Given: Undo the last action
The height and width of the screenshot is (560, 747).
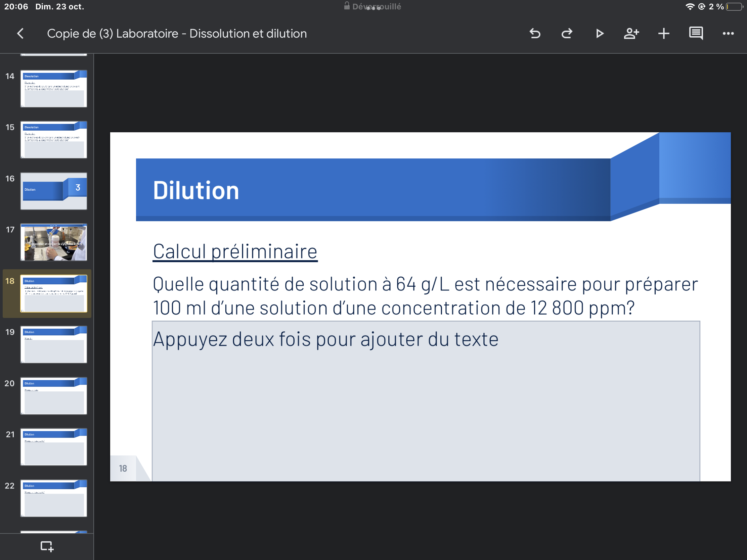Looking at the screenshot, I should pos(535,34).
